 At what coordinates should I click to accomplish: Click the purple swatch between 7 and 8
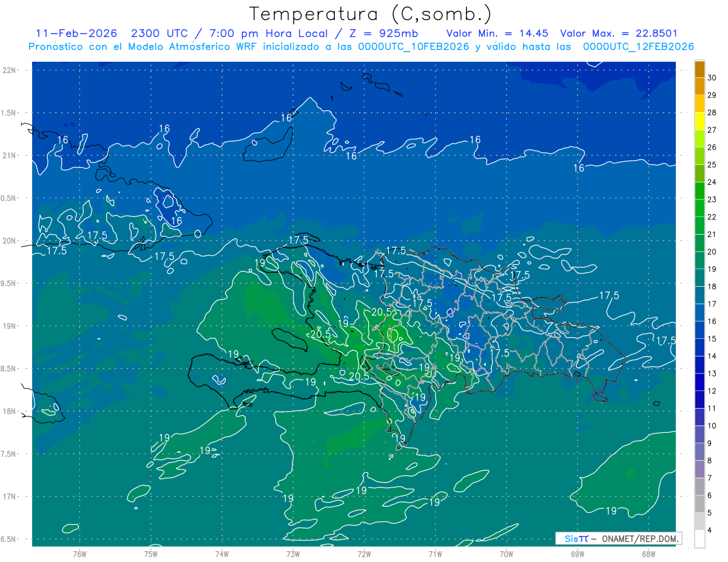(699, 469)
